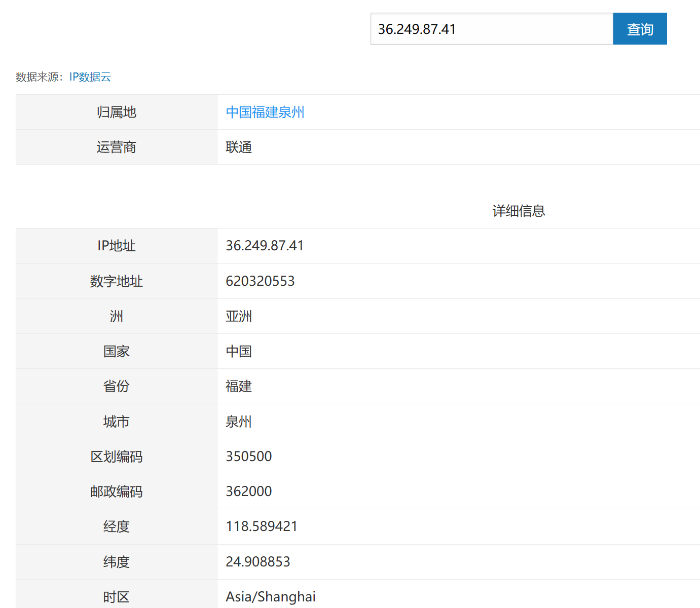Click the 36.249.87.41 value in the IP地址 row
Viewport: 700px width, 608px height.
point(265,246)
